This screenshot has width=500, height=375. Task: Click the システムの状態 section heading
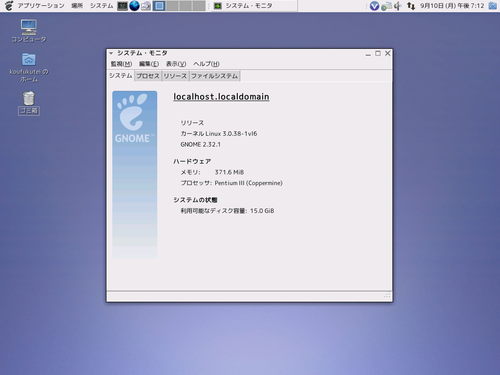(195, 200)
